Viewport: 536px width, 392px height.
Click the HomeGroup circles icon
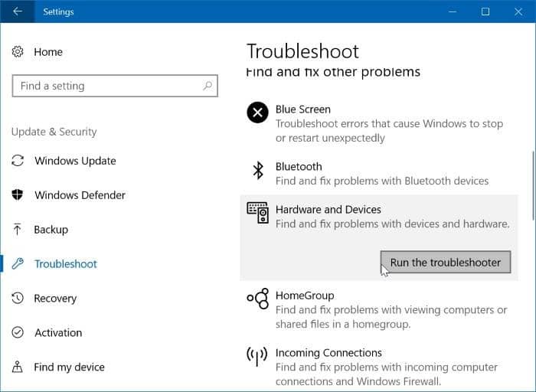[x=258, y=299]
